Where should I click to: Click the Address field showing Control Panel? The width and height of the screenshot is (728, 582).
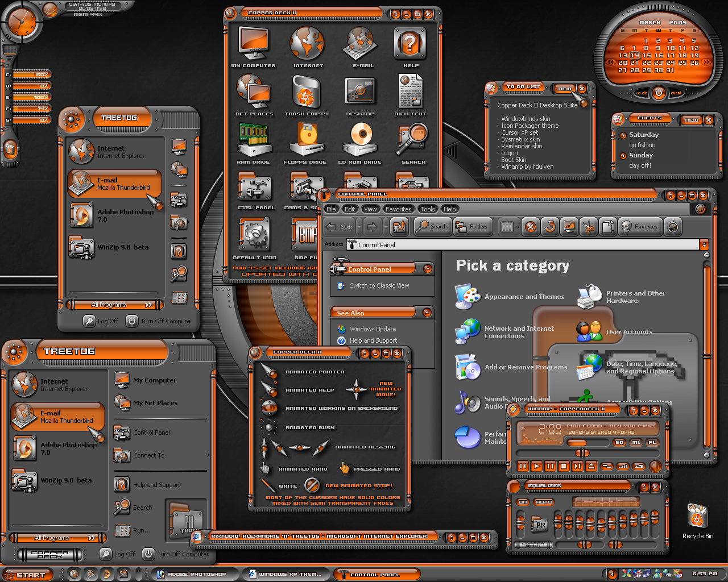click(x=522, y=244)
